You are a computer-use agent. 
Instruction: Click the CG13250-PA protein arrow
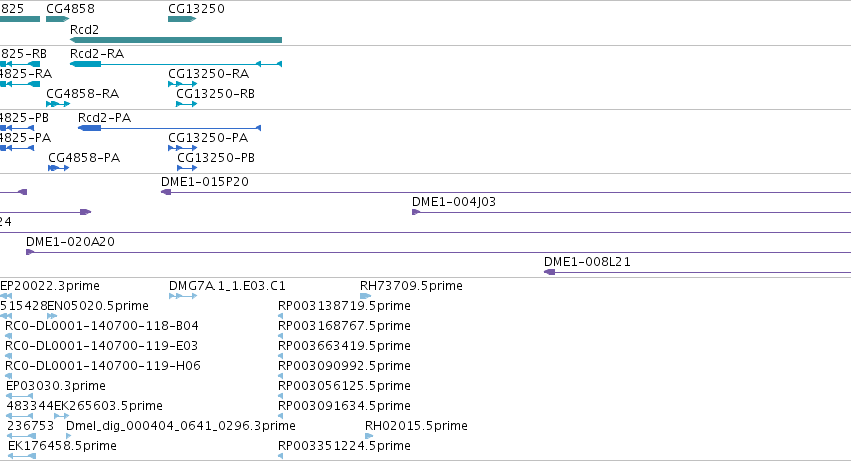(x=183, y=148)
